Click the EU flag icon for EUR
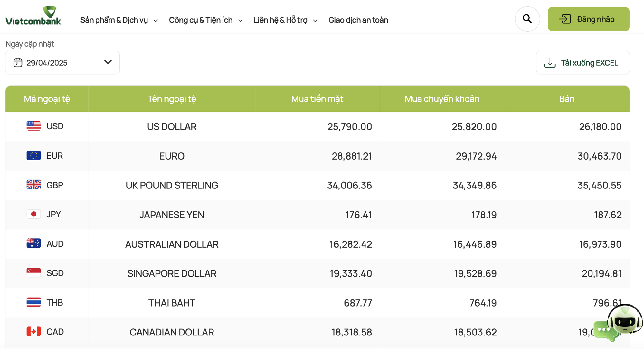This screenshot has width=644, height=349. coord(33,155)
